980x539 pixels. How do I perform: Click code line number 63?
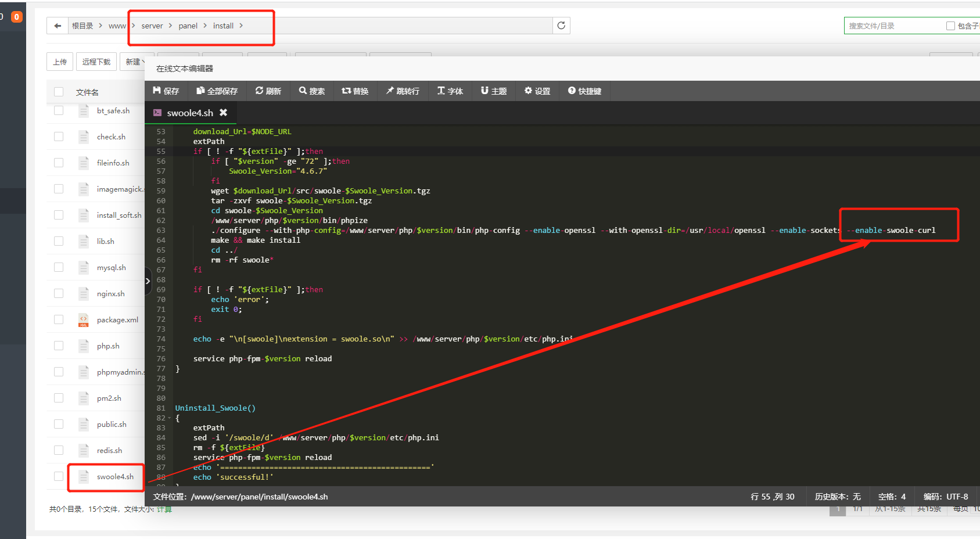pos(161,230)
